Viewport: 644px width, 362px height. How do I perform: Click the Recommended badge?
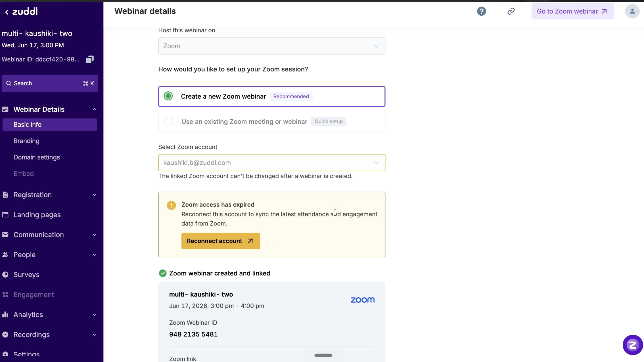point(291,96)
